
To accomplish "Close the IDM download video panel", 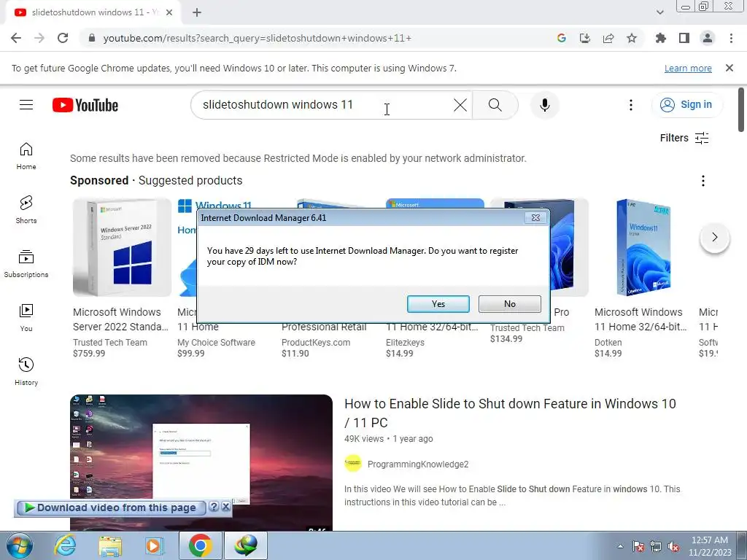I will [x=226, y=507].
